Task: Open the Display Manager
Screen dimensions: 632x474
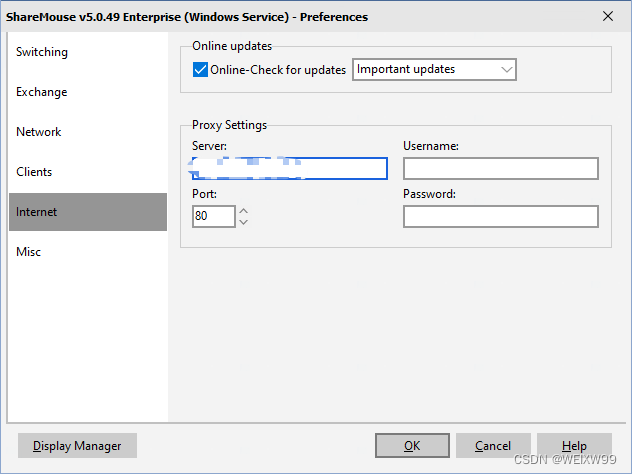Action: tap(77, 446)
